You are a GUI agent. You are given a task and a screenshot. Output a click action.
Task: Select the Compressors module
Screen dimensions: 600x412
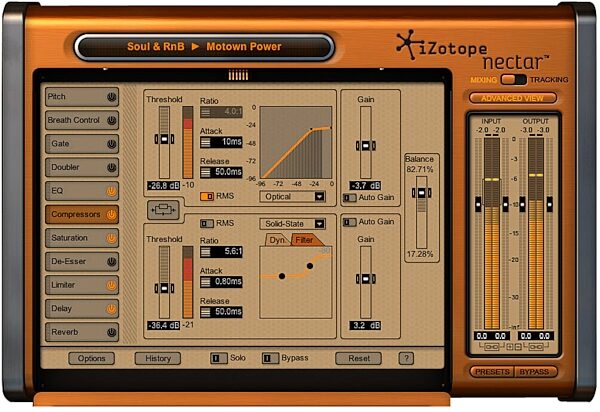(x=82, y=215)
